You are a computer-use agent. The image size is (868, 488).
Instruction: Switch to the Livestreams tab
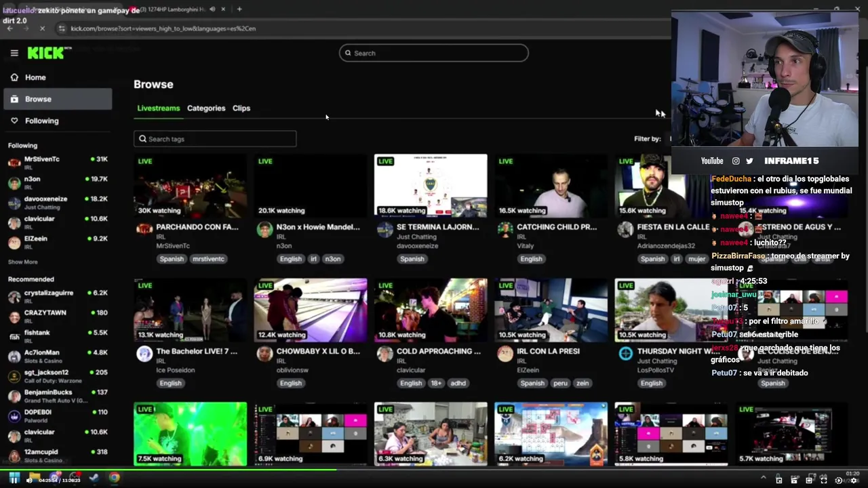tap(158, 108)
